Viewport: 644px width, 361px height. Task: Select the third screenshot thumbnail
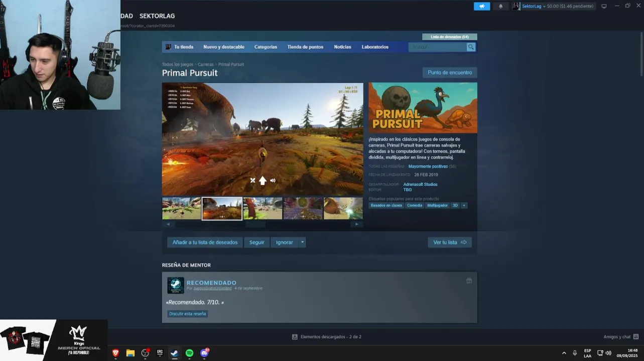coord(263,208)
